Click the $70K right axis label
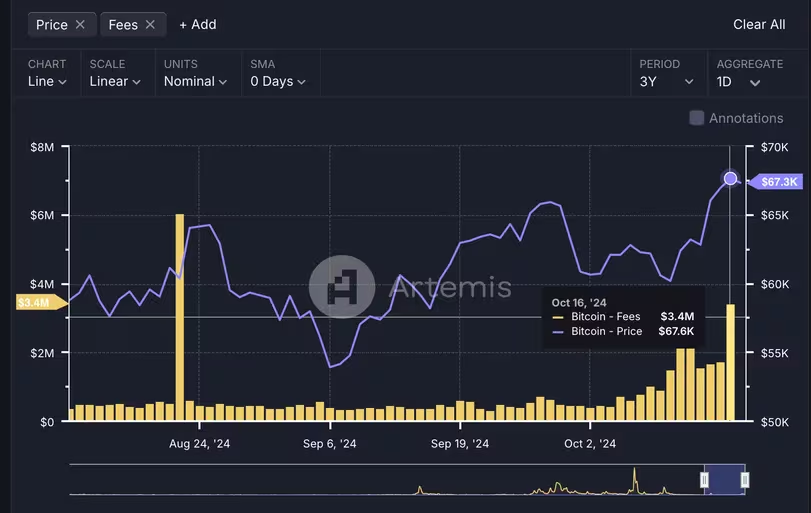Image resolution: width=811 pixels, height=513 pixels. pyautogui.click(x=774, y=147)
